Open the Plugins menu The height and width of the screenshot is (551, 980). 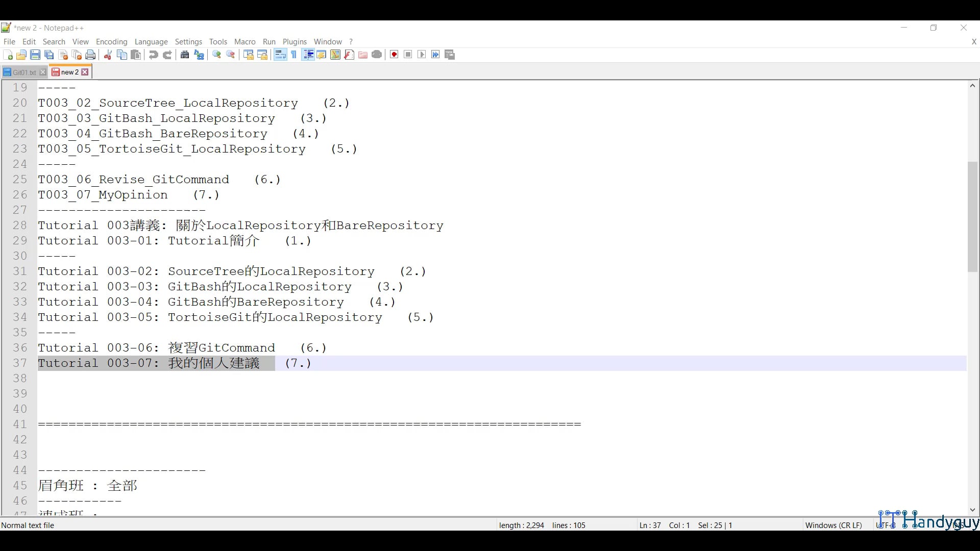295,42
